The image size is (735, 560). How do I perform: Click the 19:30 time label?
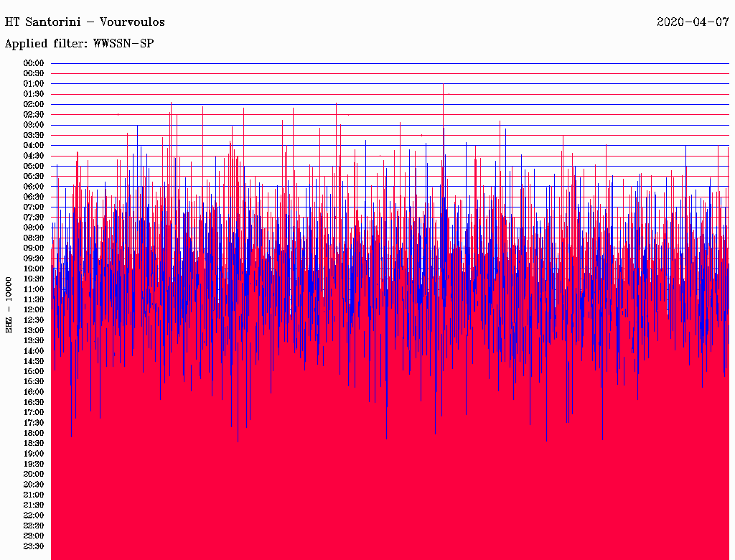click(x=34, y=464)
